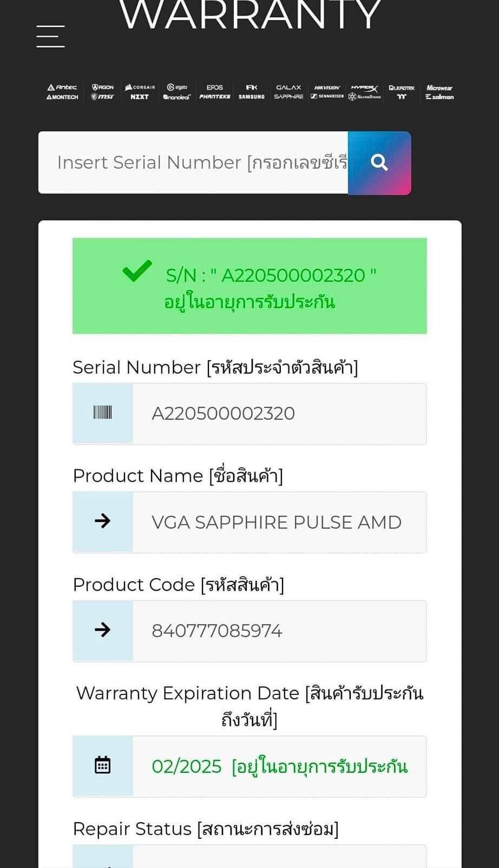Viewport: 499px width, 868px height.
Task: Click the green checkmark icon
Action: [137, 271]
